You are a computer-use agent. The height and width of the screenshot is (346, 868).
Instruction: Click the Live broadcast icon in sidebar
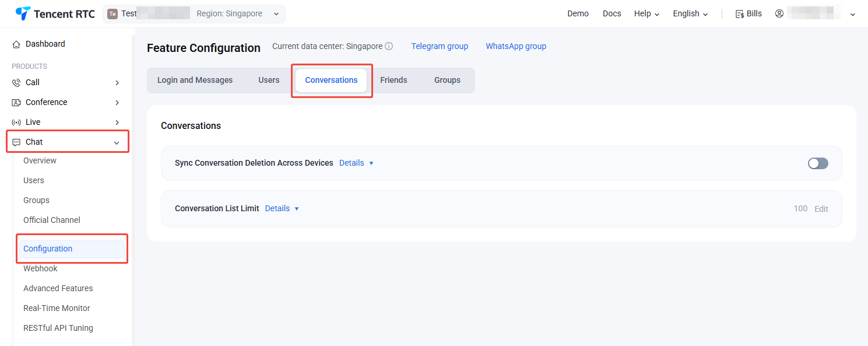point(16,123)
